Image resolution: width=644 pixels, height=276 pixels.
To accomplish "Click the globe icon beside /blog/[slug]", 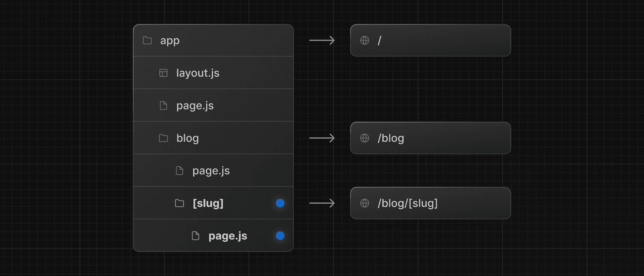I will (x=365, y=203).
